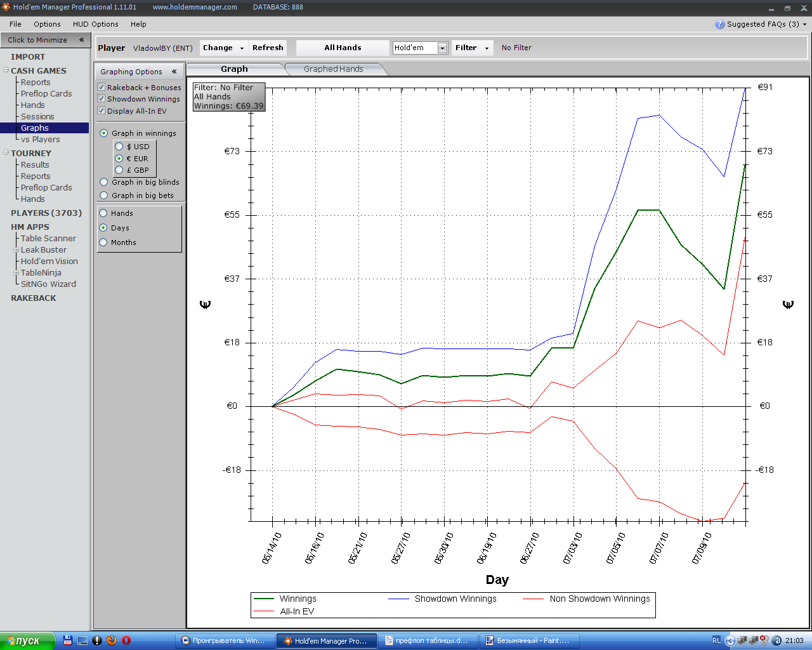Image resolution: width=812 pixels, height=650 pixels.
Task: Expand the LeakBuster tree node
Action: 16,250
